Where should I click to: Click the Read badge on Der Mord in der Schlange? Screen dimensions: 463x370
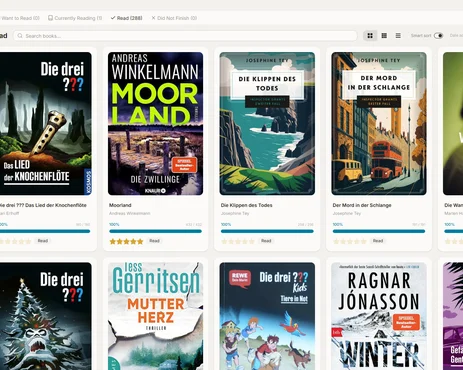(x=378, y=241)
